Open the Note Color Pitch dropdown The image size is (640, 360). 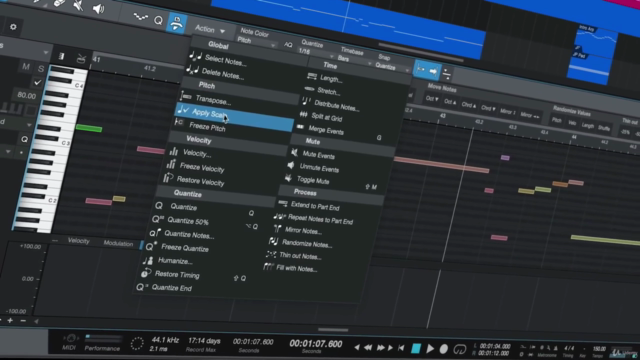click(256, 41)
